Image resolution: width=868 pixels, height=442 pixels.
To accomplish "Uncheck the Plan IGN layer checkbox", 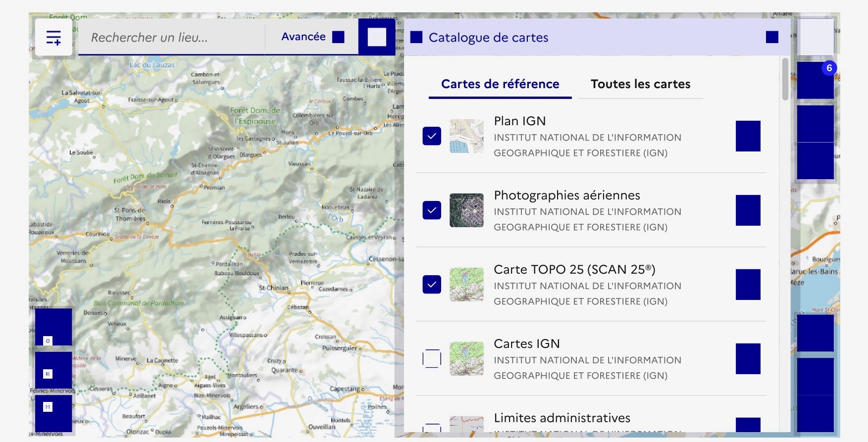I will click(432, 136).
